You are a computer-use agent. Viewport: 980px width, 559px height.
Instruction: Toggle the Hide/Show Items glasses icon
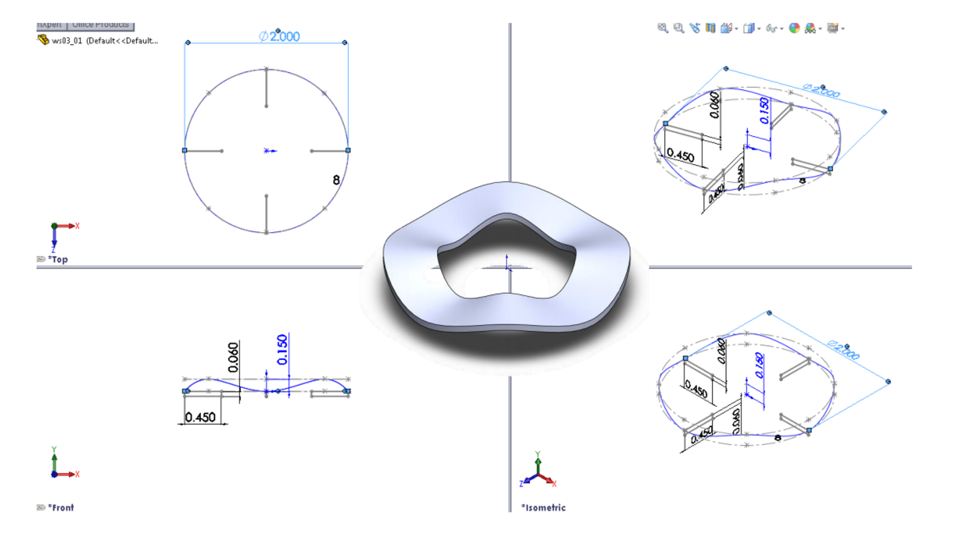[x=771, y=29]
